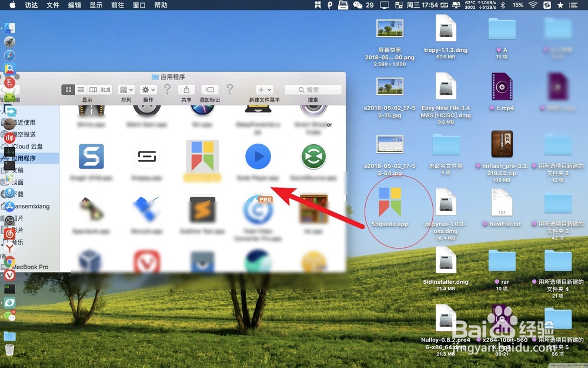
Task: Open the 帮助 menu
Action: click(161, 5)
